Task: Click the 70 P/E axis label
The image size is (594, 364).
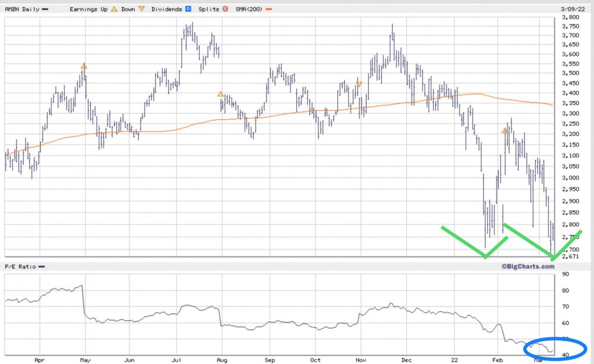Action: [x=565, y=306]
